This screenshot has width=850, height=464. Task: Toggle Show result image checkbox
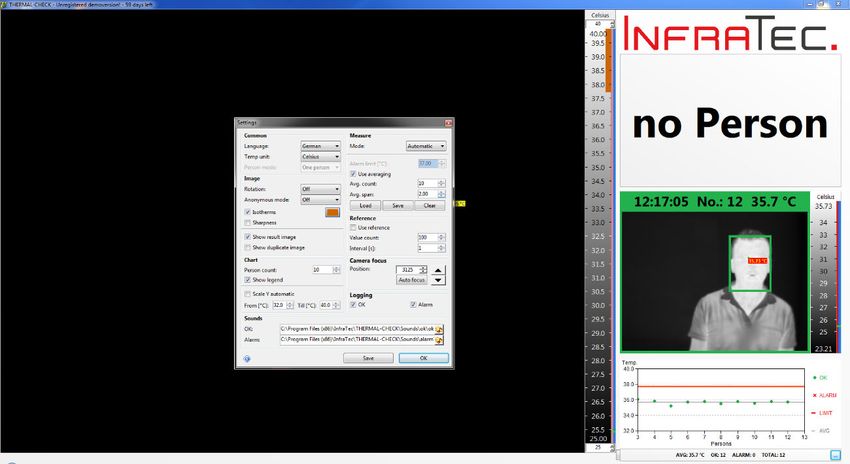click(x=248, y=237)
